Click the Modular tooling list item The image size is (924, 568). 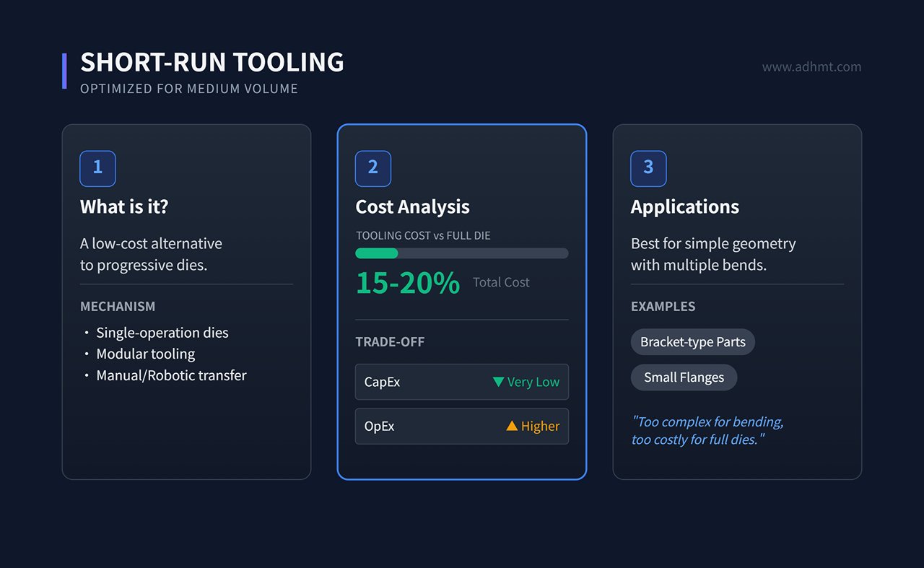click(145, 354)
